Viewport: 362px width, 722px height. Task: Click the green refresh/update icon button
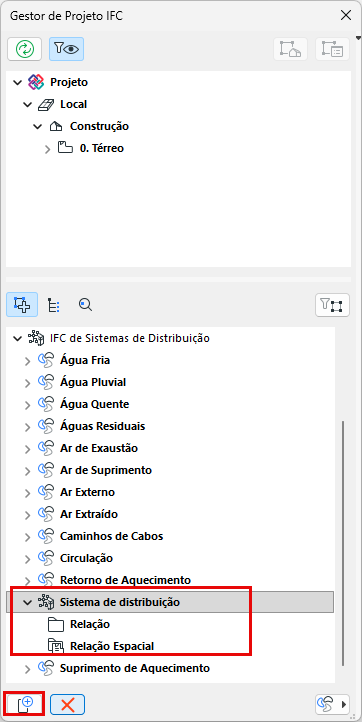(x=24, y=49)
